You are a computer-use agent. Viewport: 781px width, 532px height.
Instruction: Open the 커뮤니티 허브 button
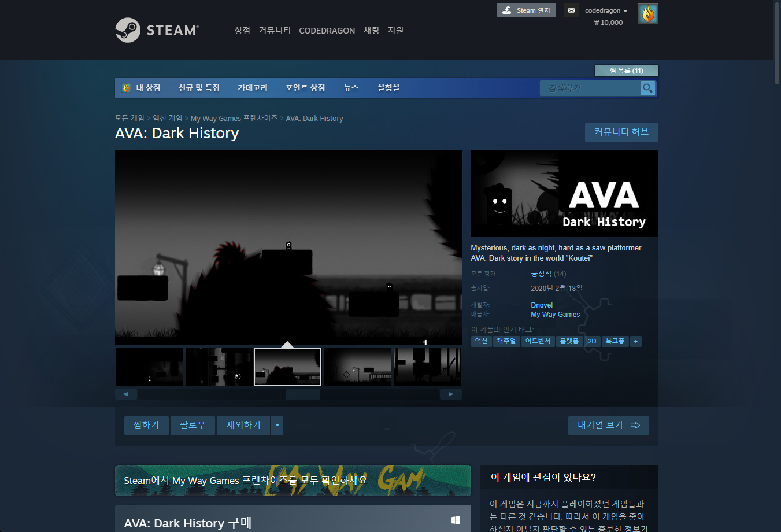621,132
